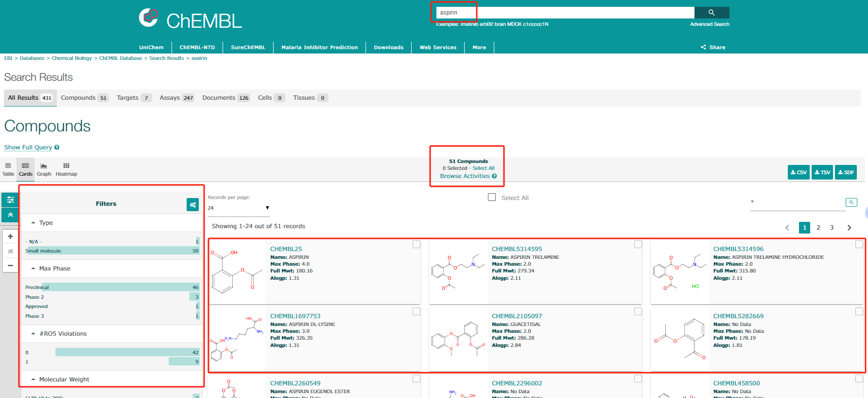Check the Select All checkbox
The image size is (868, 398).
[x=492, y=197]
